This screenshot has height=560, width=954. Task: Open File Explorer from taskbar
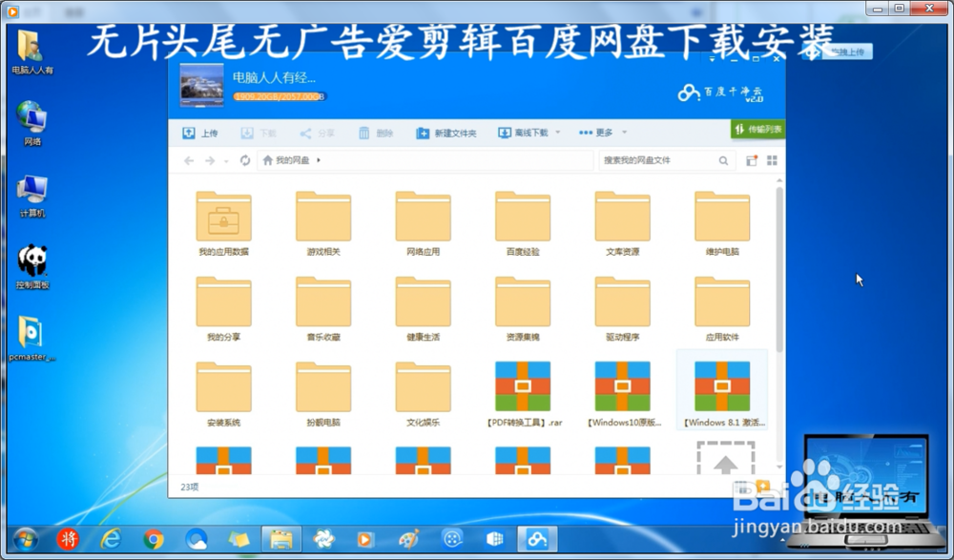[281, 539]
